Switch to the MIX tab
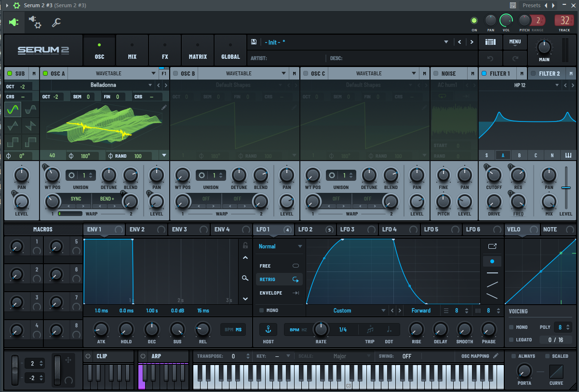This screenshot has height=392, width=579. pyautogui.click(x=132, y=51)
